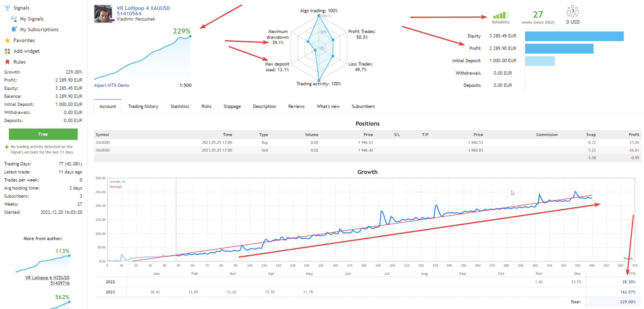Open the My Subscriptions icon
This screenshot has height=309, width=644.
click(x=14, y=30)
